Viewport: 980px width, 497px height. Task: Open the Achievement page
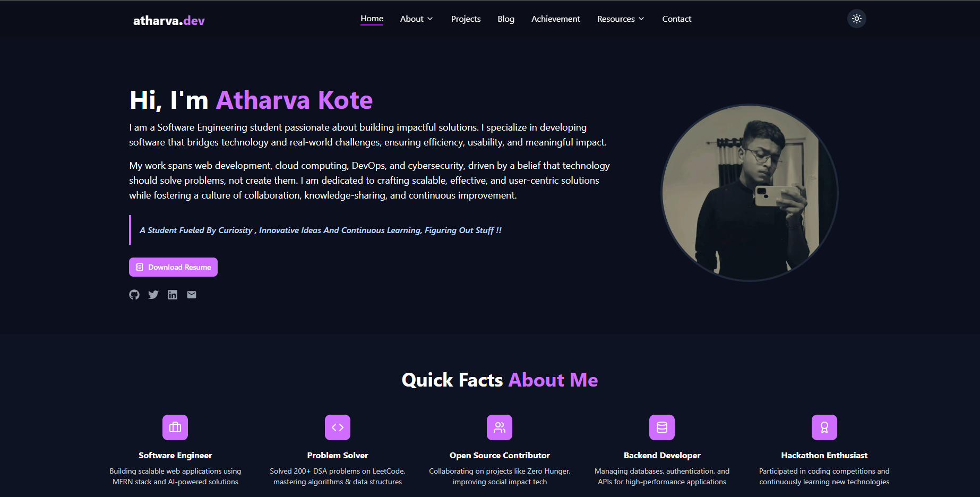coord(556,19)
